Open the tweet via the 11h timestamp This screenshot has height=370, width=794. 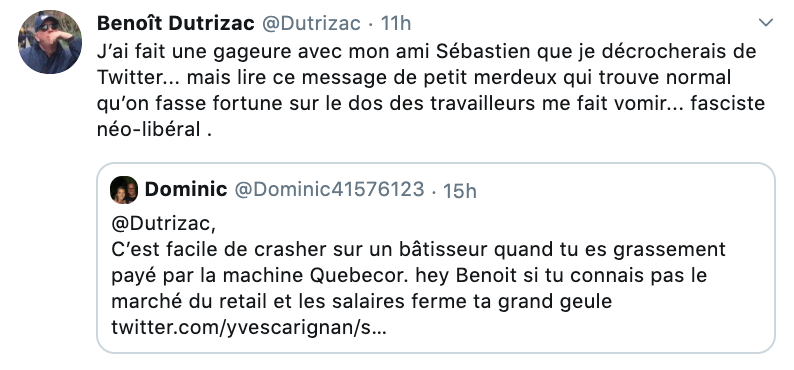[395, 23]
